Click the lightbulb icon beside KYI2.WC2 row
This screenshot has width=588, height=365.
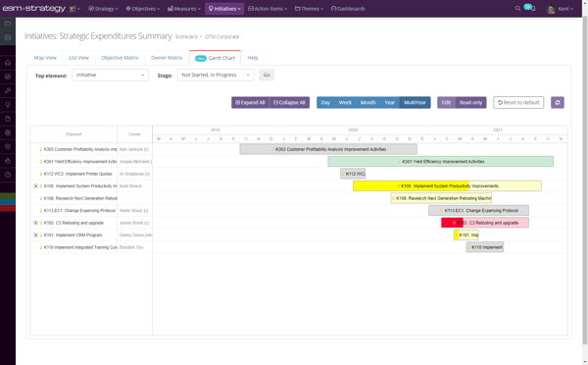(x=41, y=174)
